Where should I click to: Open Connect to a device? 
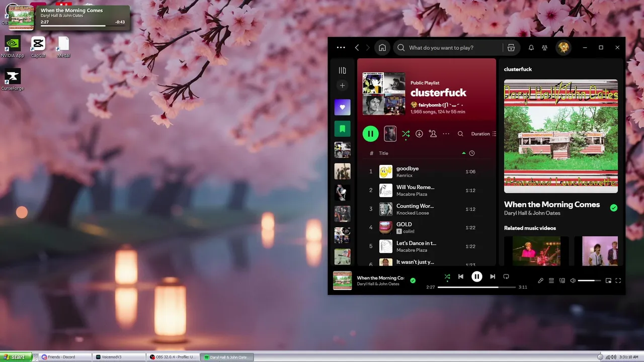[x=562, y=281]
